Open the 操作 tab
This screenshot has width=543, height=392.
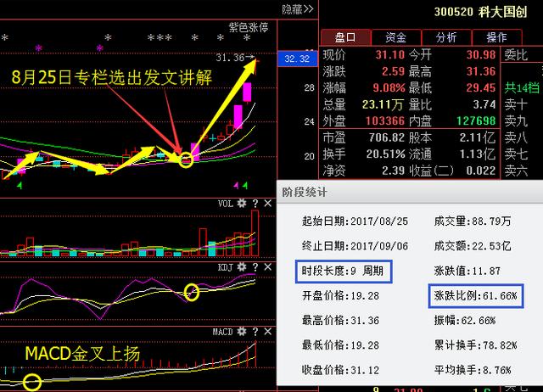click(496, 37)
